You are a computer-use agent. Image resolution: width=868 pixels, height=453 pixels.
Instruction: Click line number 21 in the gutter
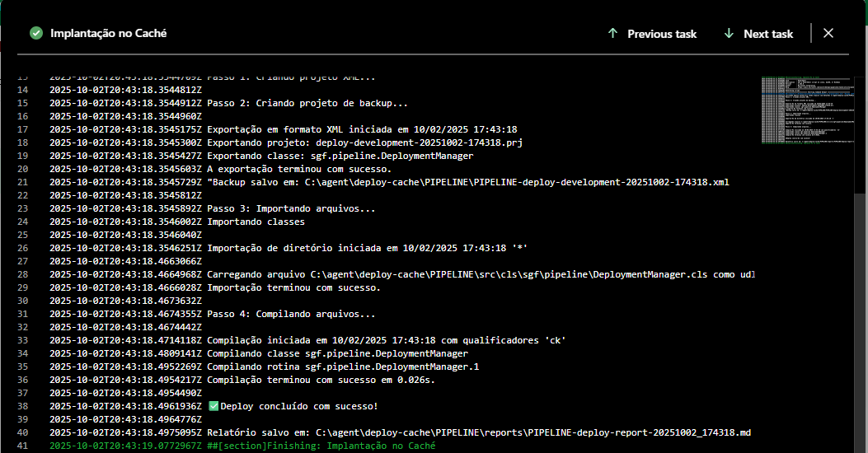click(x=22, y=182)
